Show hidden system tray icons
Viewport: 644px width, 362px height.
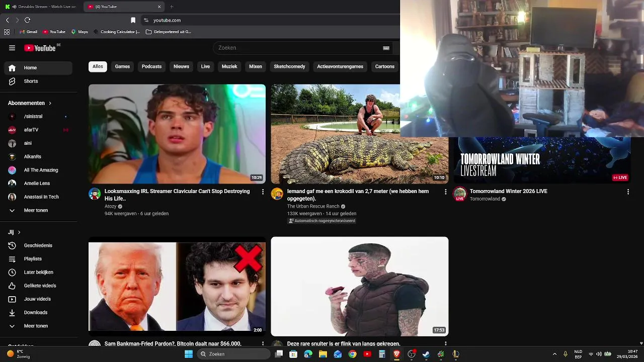pos(554,354)
